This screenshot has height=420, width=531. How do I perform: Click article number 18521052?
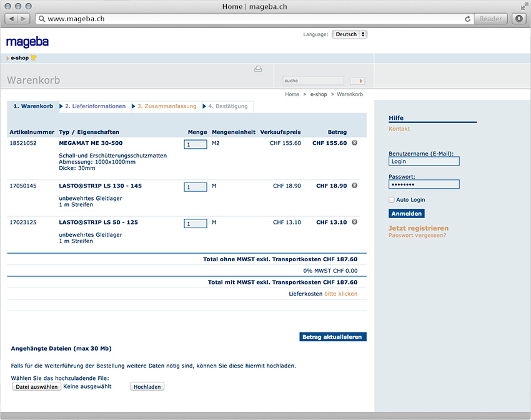[x=23, y=143]
